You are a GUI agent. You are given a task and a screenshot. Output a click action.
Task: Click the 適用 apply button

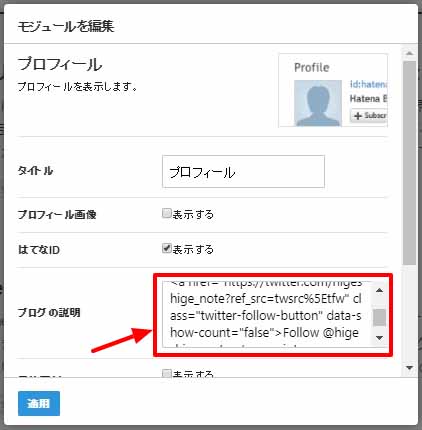point(39,403)
